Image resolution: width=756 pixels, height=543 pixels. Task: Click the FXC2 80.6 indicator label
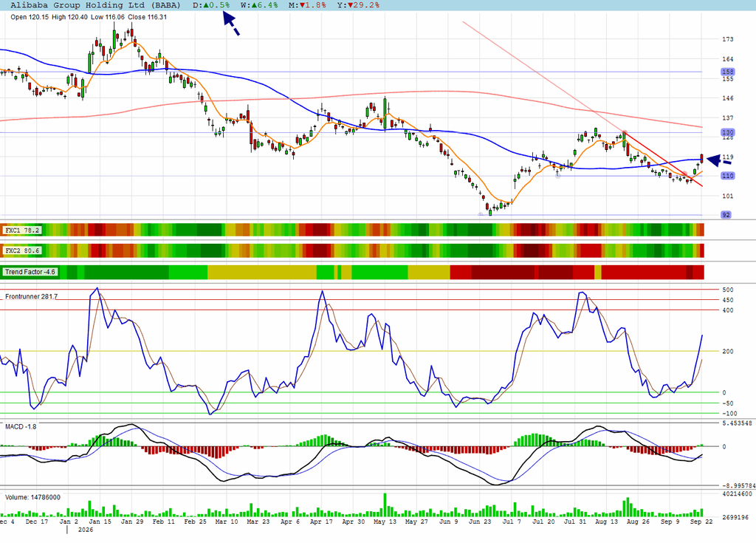(22, 250)
